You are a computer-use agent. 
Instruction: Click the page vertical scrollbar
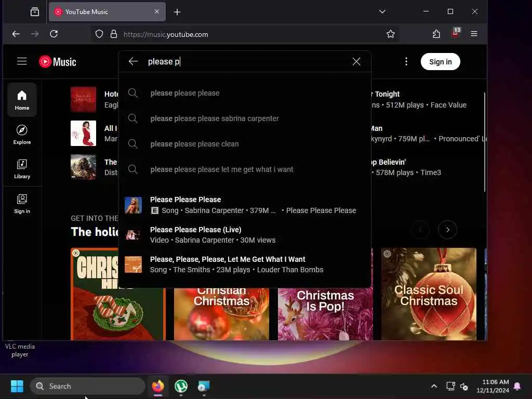(485, 142)
